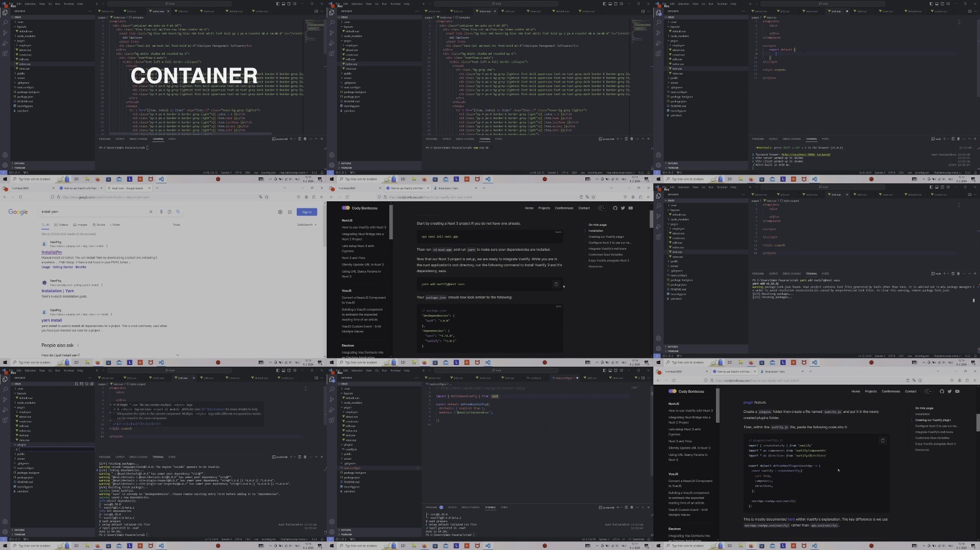This screenshot has height=550, width=980.
Task: Open the 'yarn install' search result
Action: pos(52,320)
